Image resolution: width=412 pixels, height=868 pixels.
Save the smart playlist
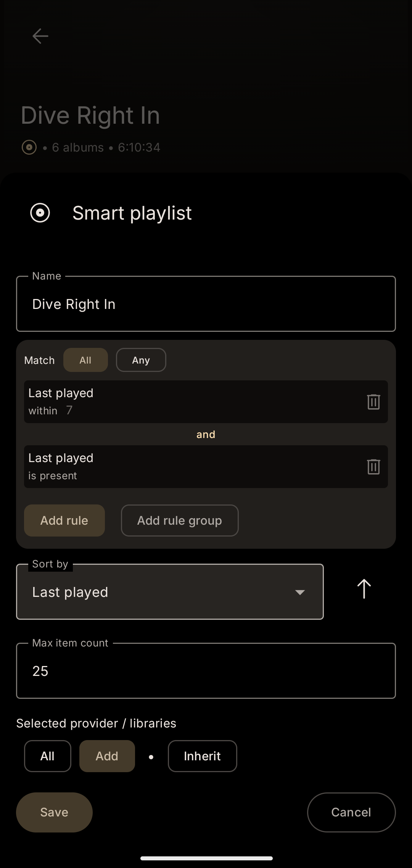tap(54, 812)
